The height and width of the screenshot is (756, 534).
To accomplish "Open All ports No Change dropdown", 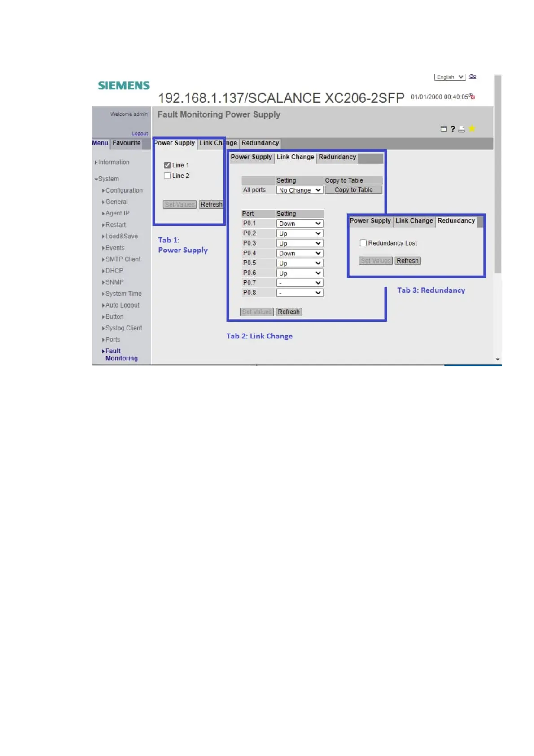I will [x=299, y=190].
